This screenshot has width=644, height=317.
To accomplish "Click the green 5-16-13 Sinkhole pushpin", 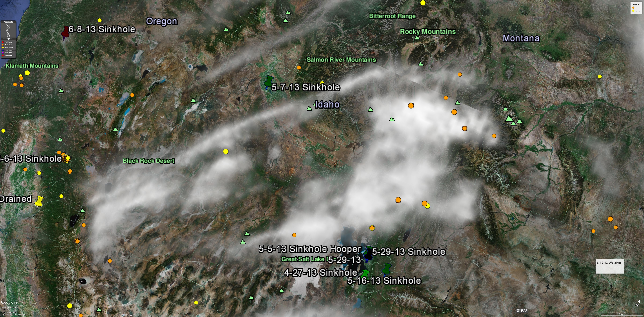I will click(387, 269).
